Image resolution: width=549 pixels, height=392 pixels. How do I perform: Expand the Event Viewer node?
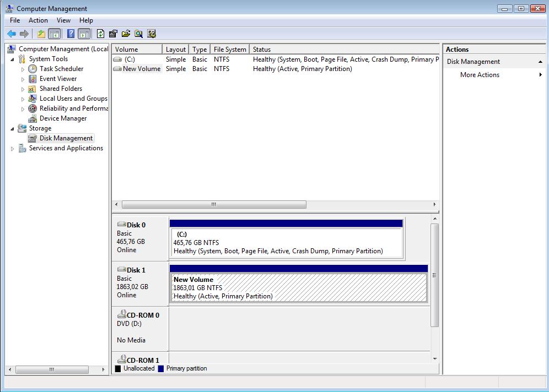tap(23, 79)
